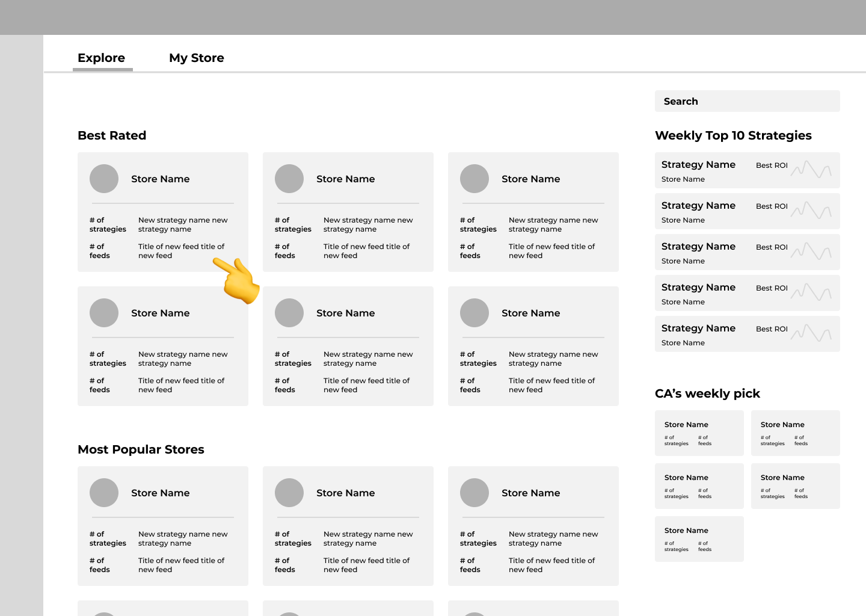Viewport: 866px width, 616px height.
Task: Open the first store card in CA's weekly pick
Action: pyautogui.click(x=699, y=433)
